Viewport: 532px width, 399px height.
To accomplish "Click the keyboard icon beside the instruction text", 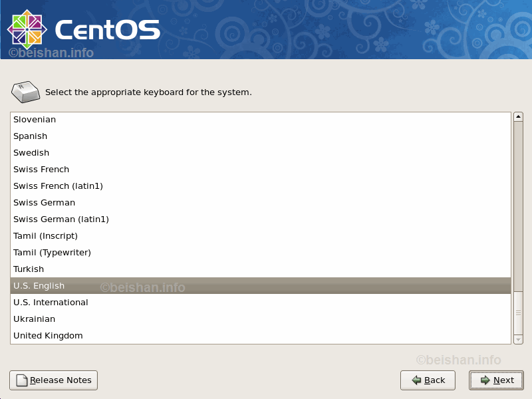I will point(26,92).
